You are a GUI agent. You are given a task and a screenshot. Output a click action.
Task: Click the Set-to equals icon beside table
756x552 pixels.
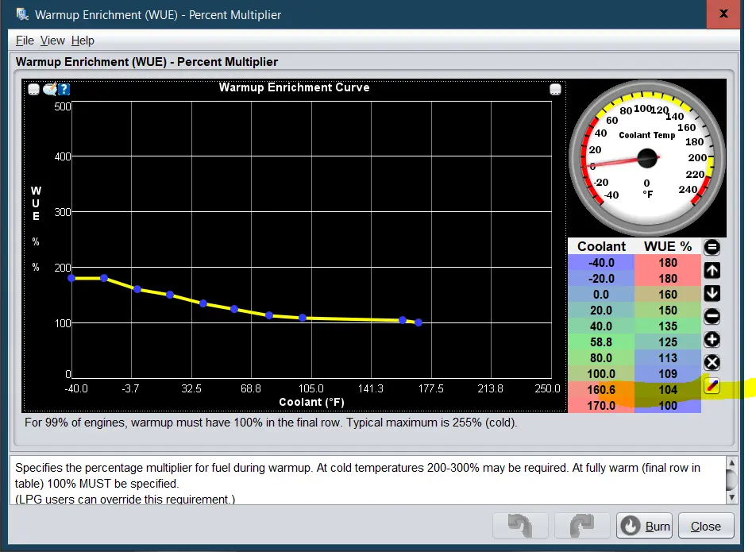[x=712, y=247]
